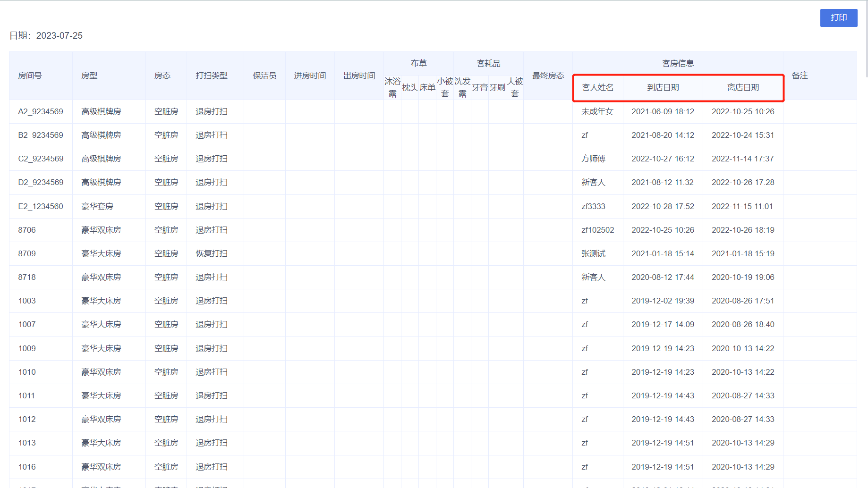Select the 备注 column header
The width and height of the screenshot is (868, 488).
[x=800, y=76]
